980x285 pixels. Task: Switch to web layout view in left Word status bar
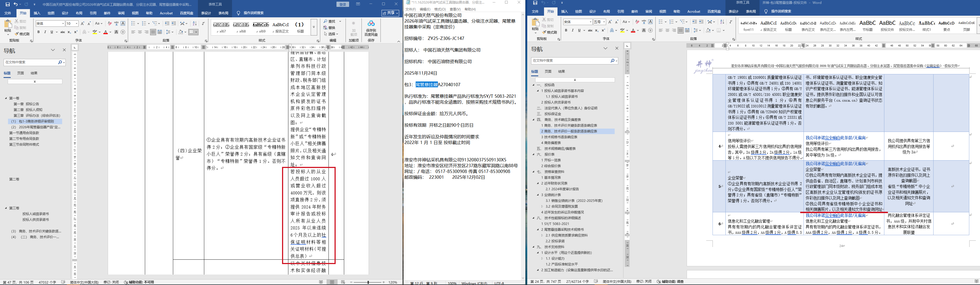point(343,282)
